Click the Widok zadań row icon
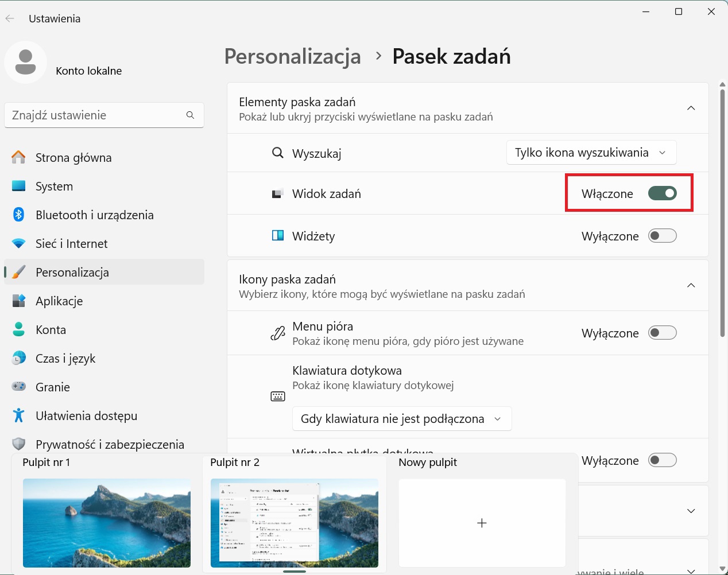The height and width of the screenshot is (575, 728). coord(278,193)
